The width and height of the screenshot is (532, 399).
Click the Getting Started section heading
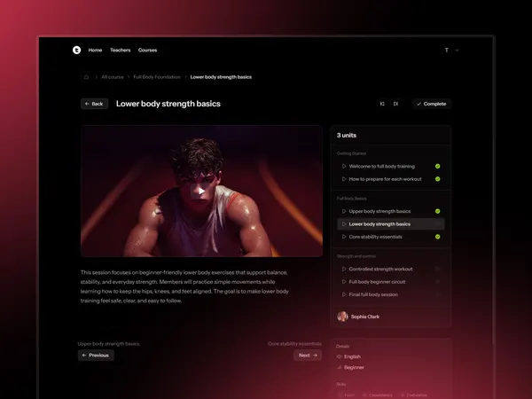351,153
